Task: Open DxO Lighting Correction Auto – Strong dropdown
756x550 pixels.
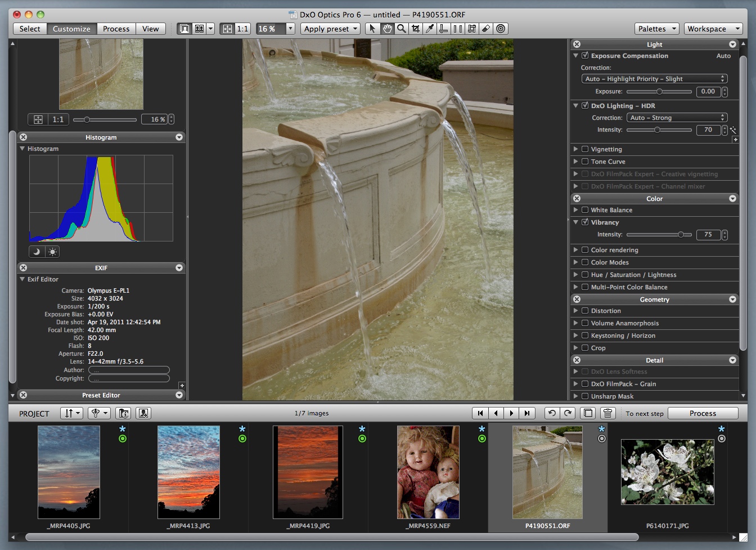Action: tap(677, 118)
